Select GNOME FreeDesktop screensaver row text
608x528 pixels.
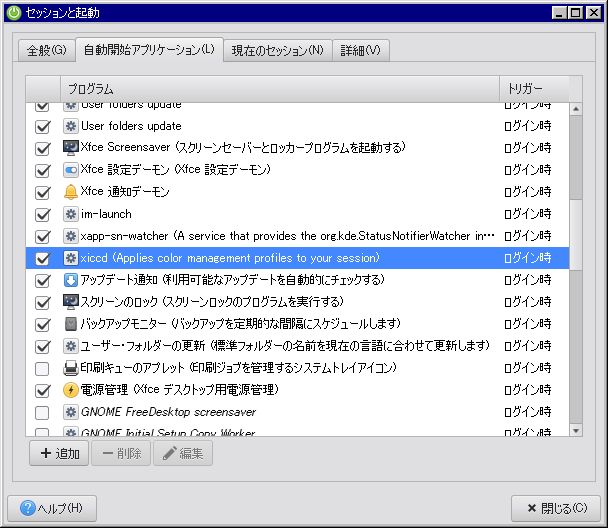(168, 412)
